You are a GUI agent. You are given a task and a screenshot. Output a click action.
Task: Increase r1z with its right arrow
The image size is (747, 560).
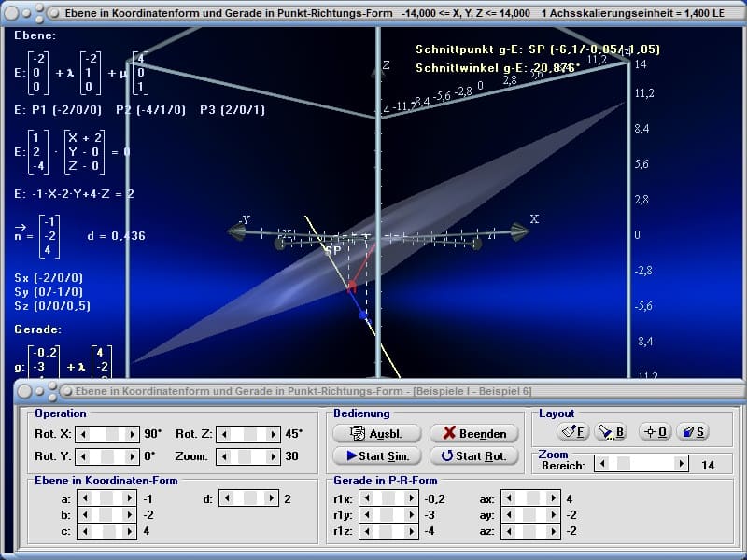(411, 531)
